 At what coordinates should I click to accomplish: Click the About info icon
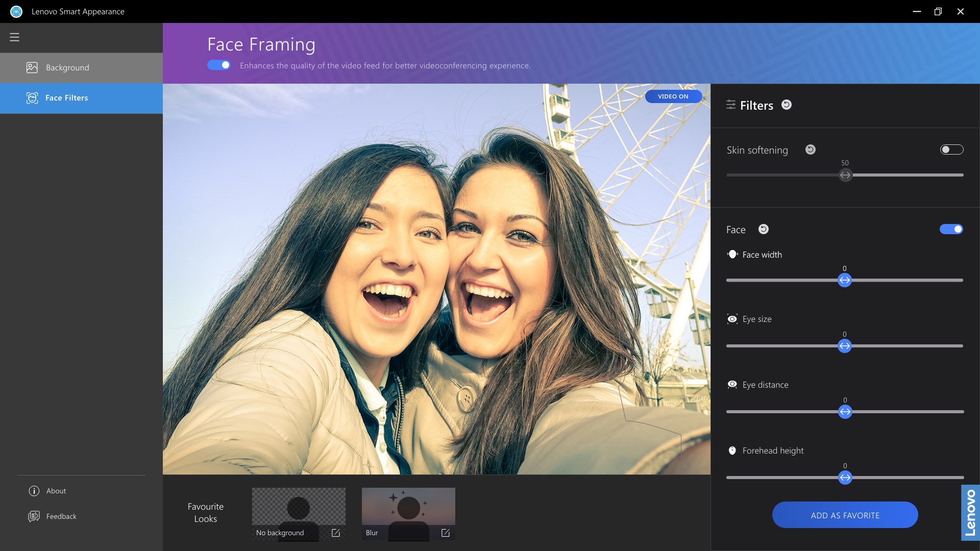[34, 491]
